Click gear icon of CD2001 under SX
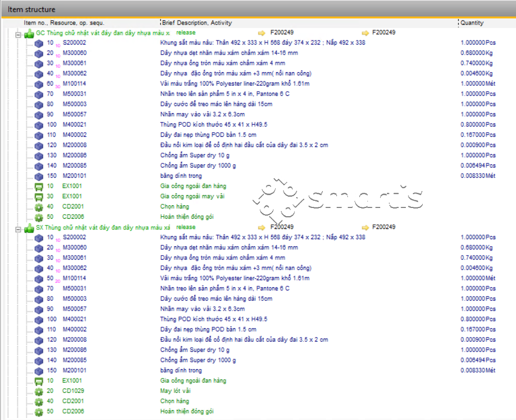 [39, 402]
